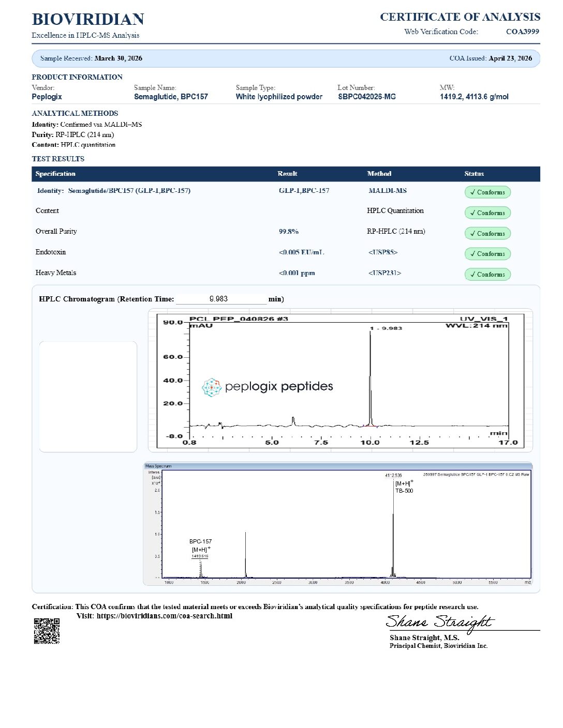Click the lot number SBPC042026-MG

pos(367,97)
